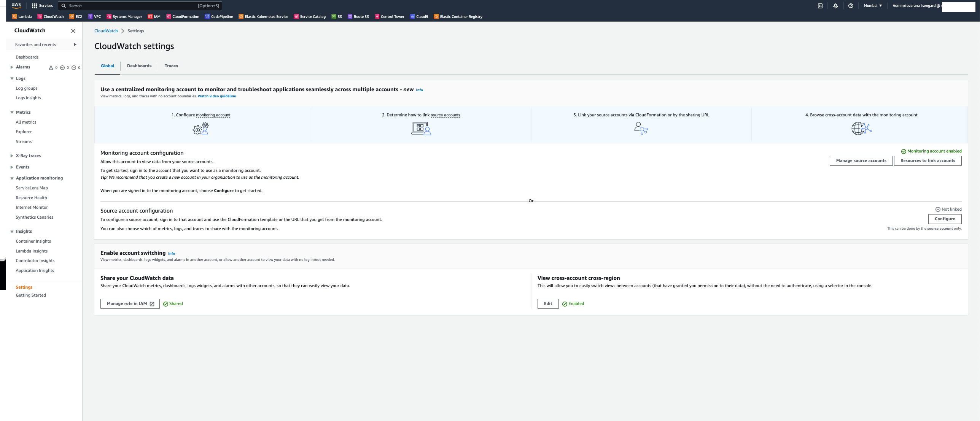Click Configure source account button
The image size is (980, 421).
pos(945,219)
